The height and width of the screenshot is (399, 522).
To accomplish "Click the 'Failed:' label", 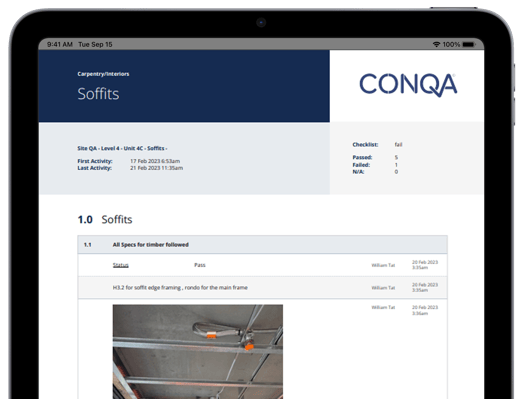I will click(361, 165).
